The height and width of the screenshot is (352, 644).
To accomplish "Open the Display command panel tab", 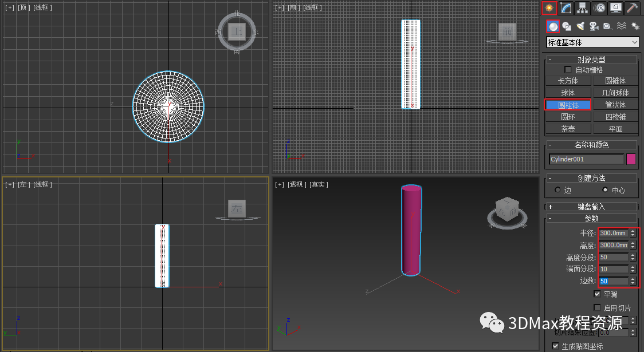I will pos(616,8).
